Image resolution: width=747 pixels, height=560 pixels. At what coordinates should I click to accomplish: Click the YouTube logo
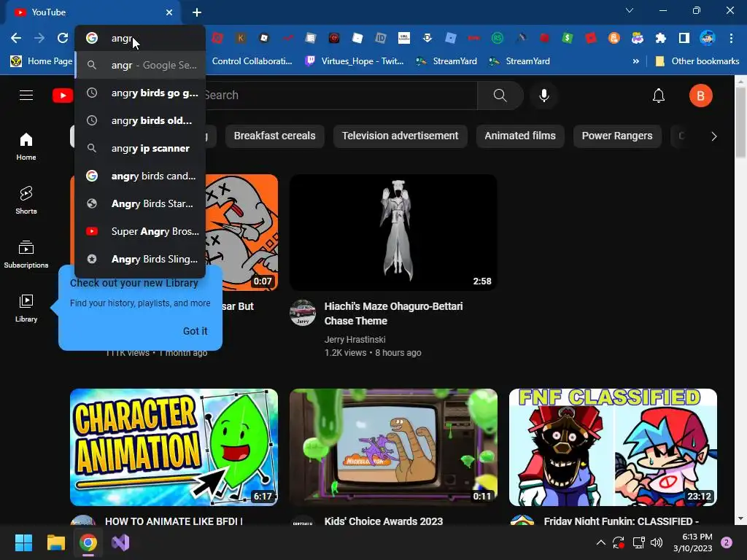coord(63,96)
